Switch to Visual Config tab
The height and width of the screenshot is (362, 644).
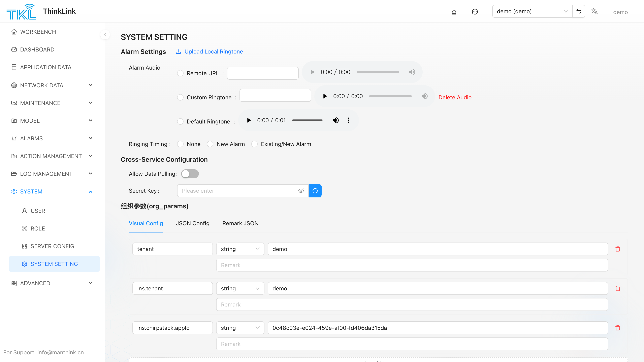coord(146,223)
